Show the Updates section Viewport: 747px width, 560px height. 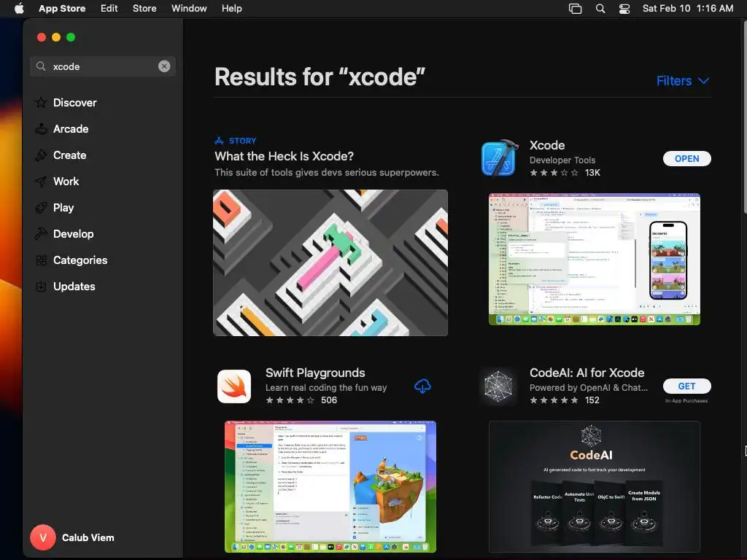click(x=74, y=286)
